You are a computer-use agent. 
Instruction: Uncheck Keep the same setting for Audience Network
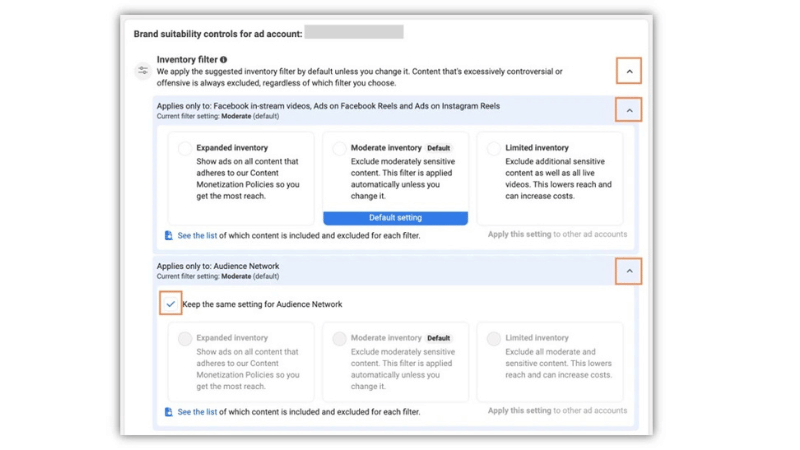tap(171, 304)
